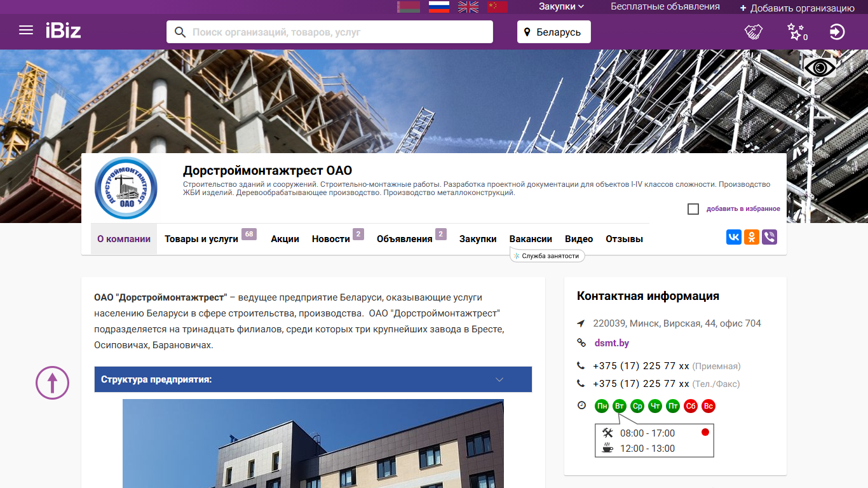Click the iBiz logo

[x=64, y=30]
